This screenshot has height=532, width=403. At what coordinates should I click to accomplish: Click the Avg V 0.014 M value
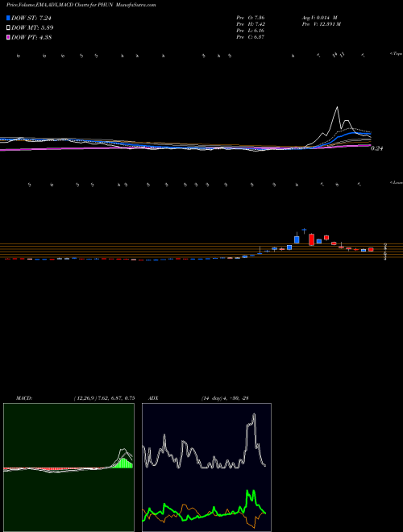pyautogui.click(x=319, y=17)
